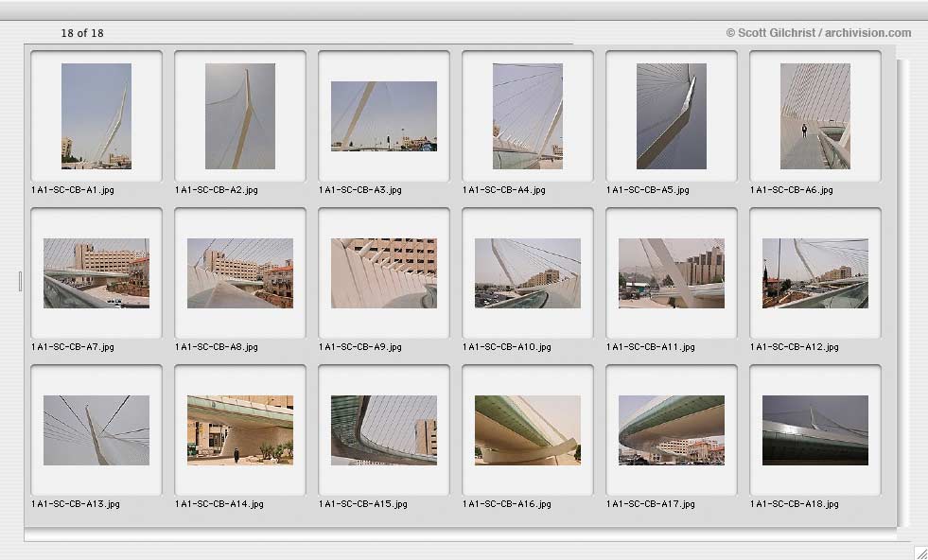Select thumbnail 1A1-SC-CB-A7.jpg
928x560 pixels.
click(96, 272)
